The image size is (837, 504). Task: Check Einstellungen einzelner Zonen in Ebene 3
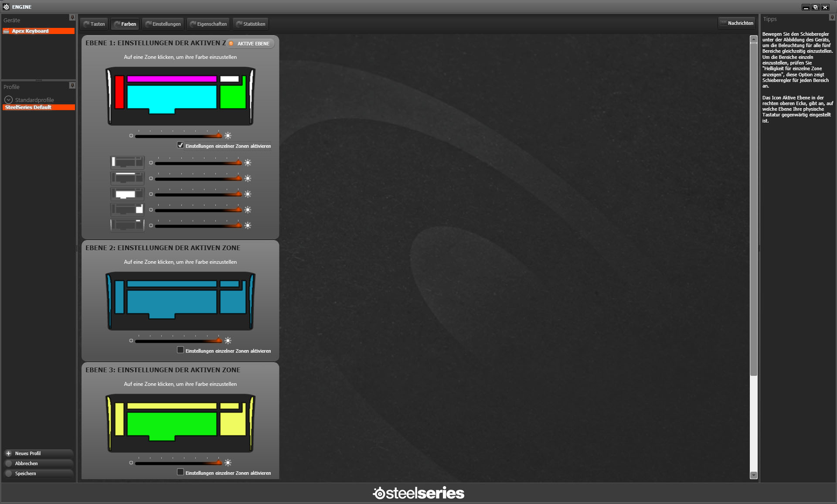tap(180, 472)
